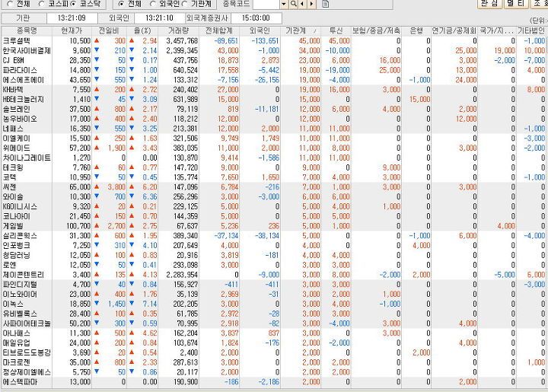
Task: Select the first 전체 market radio button
Action: 10,4
